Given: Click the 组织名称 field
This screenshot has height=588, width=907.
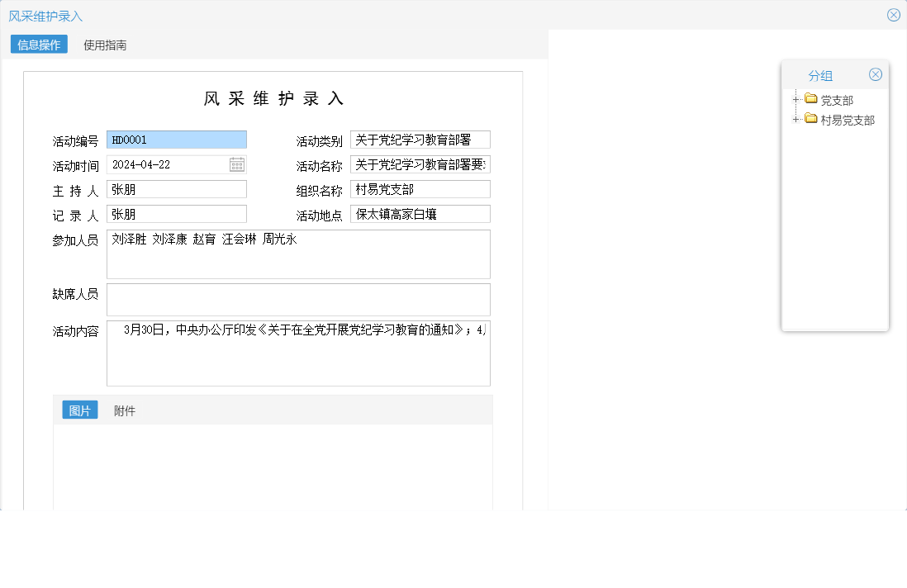Looking at the screenshot, I should [x=420, y=188].
